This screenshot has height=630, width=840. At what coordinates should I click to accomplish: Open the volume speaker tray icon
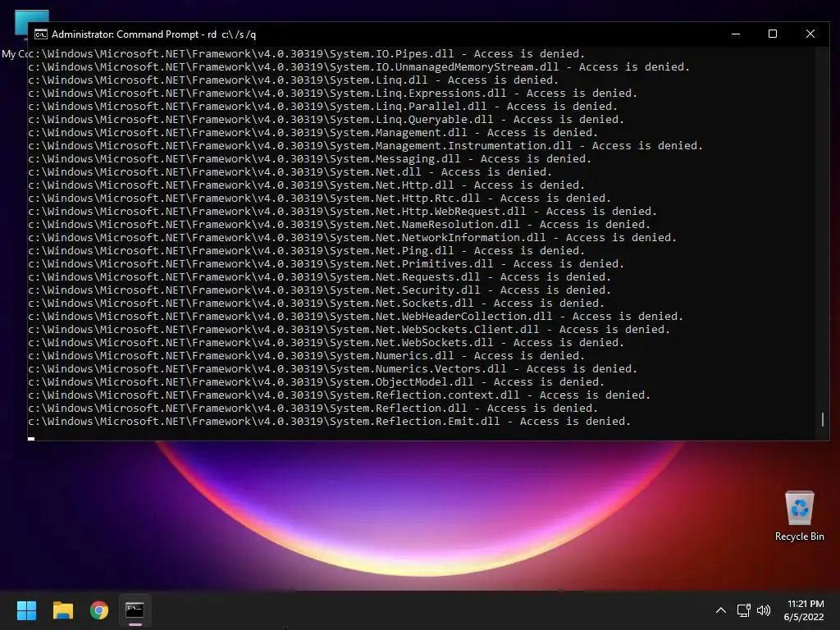tap(764, 610)
